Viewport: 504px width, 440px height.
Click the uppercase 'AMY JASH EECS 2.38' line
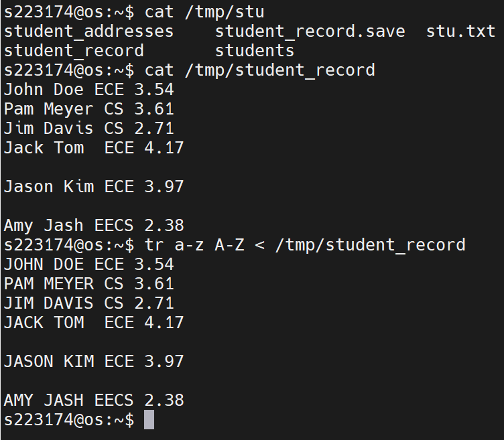point(94,400)
